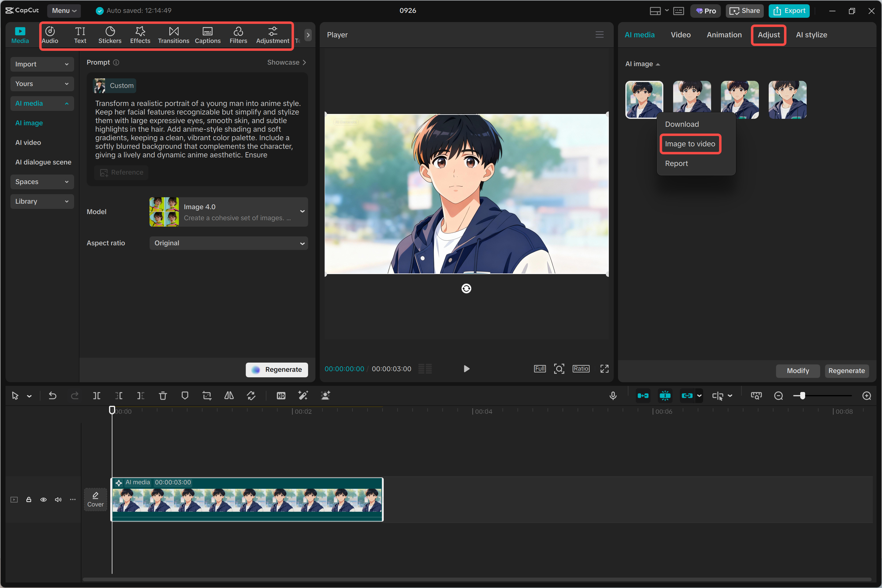Screen dimensions: 882x588
Task: Mute the track audio speaker icon
Action: pyautogui.click(x=58, y=499)
